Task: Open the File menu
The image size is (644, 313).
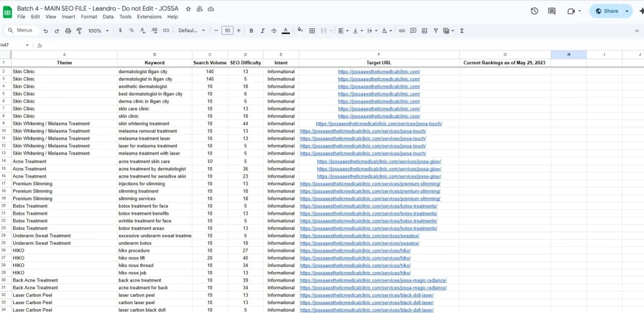Action: (21, 17)
